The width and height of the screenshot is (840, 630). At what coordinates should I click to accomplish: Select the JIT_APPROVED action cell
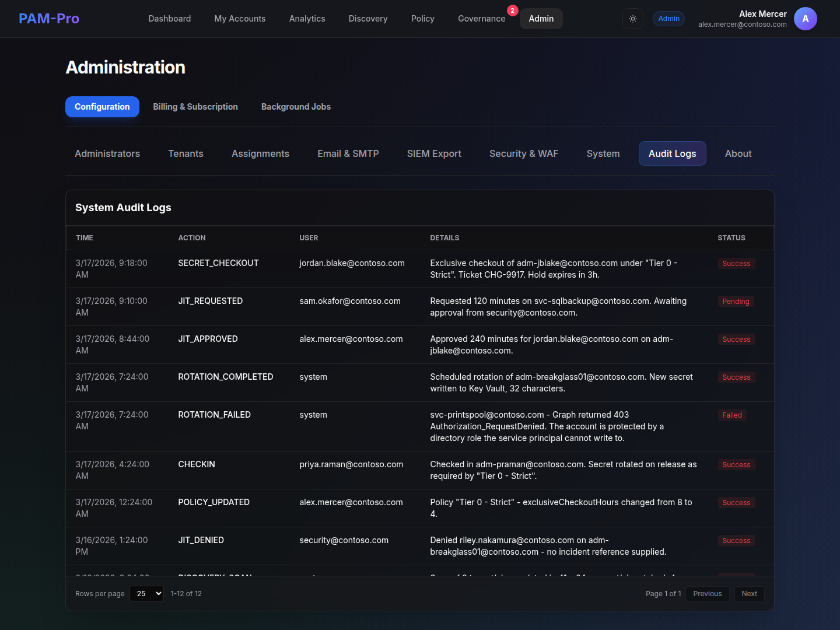coord(208,339)
